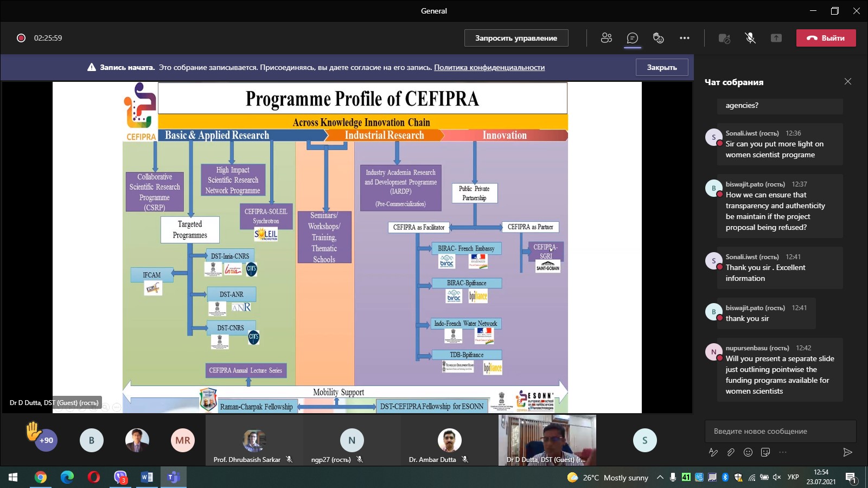Open Microsoft Edge from the taskbar
The height and width of the screenshot is (488, 868).
(x=67, y=477)
